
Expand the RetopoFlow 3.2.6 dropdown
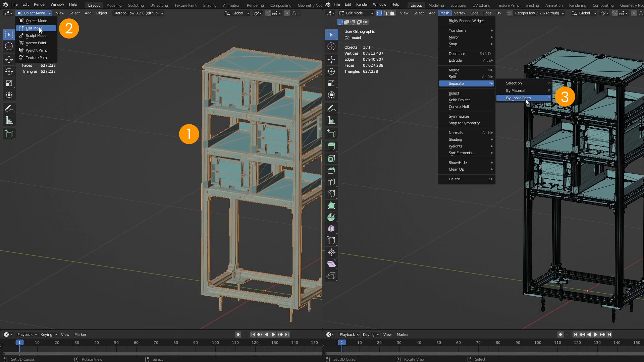[x=138, y=13]
